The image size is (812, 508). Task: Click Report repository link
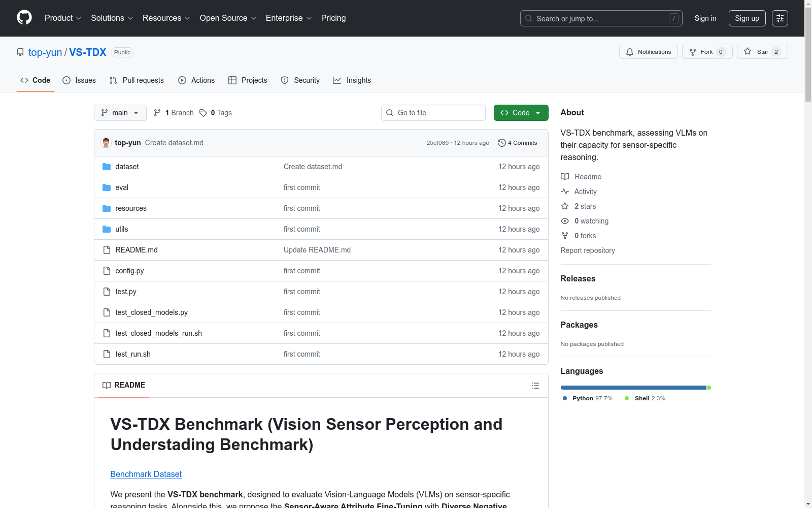coord(588,250)
